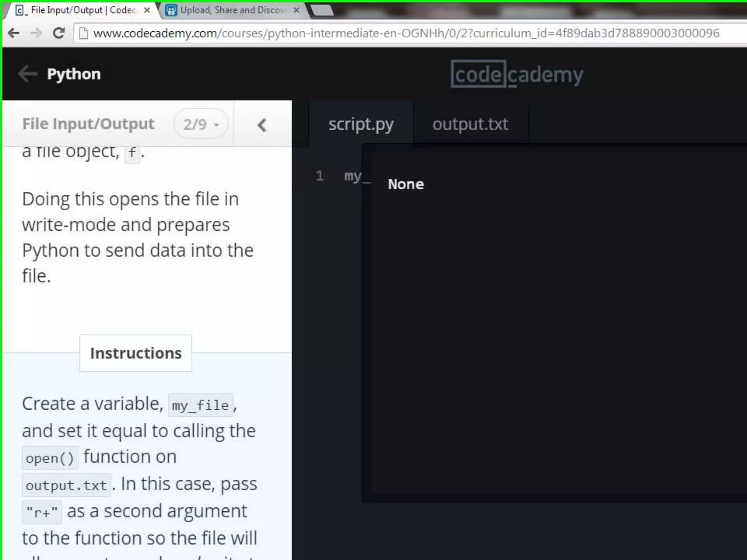Click the Codecademy tab favicon
This screenshot has width=747, height=560.
pos(21,11)
